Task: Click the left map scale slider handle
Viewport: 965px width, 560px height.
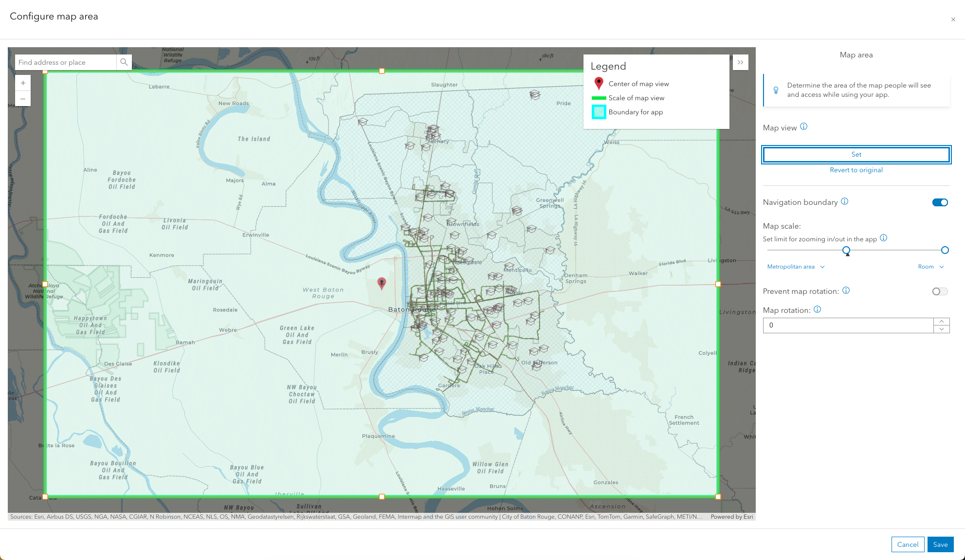Action: coord(846,250)
